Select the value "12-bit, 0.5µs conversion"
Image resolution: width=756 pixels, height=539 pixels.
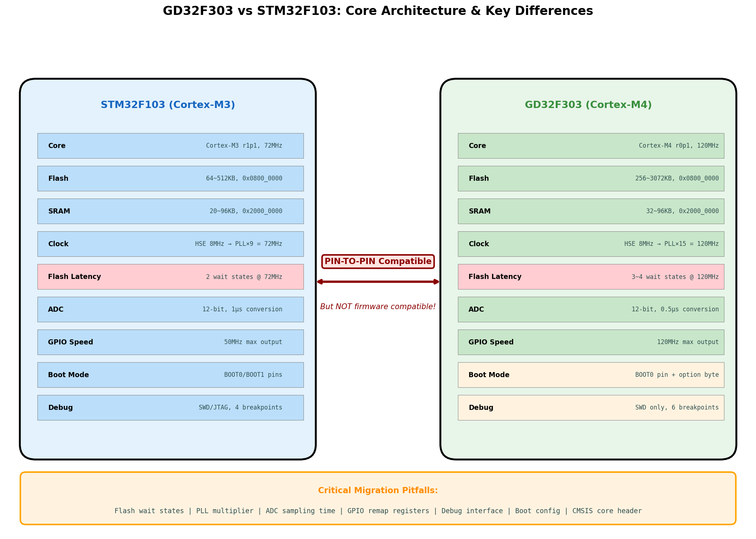[x=675, y=310]
